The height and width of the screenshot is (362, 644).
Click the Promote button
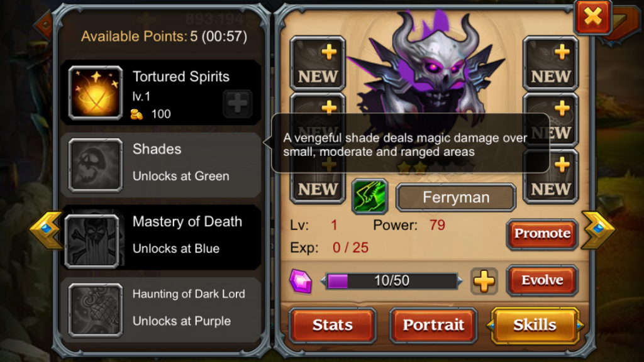tap(542, 234)
